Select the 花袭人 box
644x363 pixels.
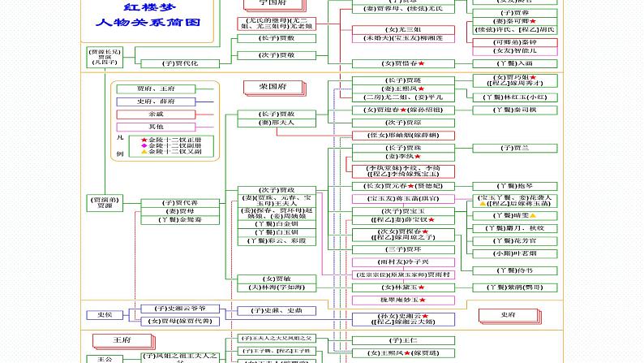click(x=515, y=201)
